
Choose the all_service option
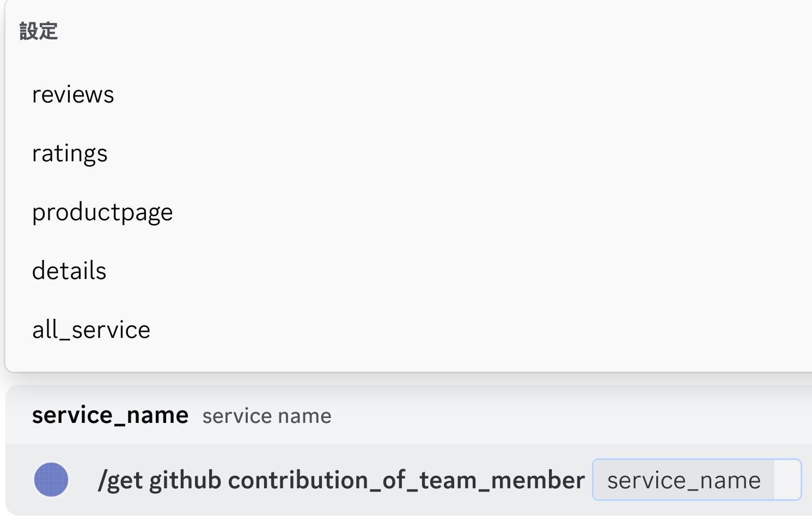91,330
